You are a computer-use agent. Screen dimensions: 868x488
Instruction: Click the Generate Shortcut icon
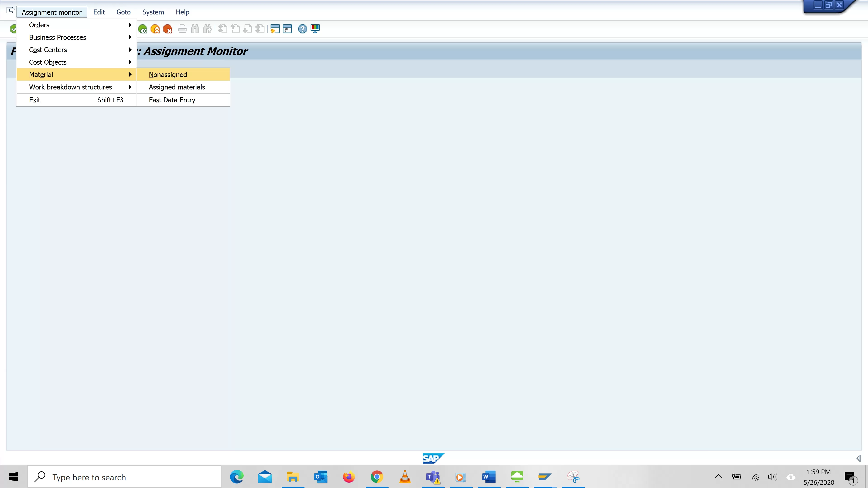coord(288,29)
